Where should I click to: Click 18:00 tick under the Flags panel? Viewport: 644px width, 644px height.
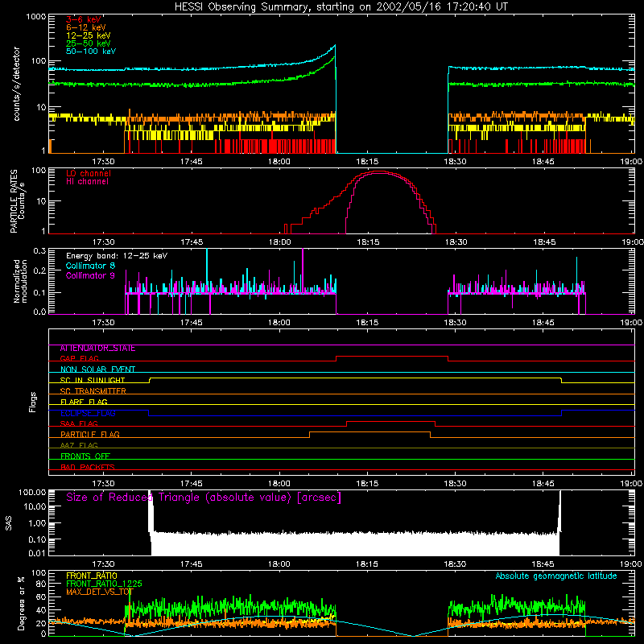(x=279, y=484)
